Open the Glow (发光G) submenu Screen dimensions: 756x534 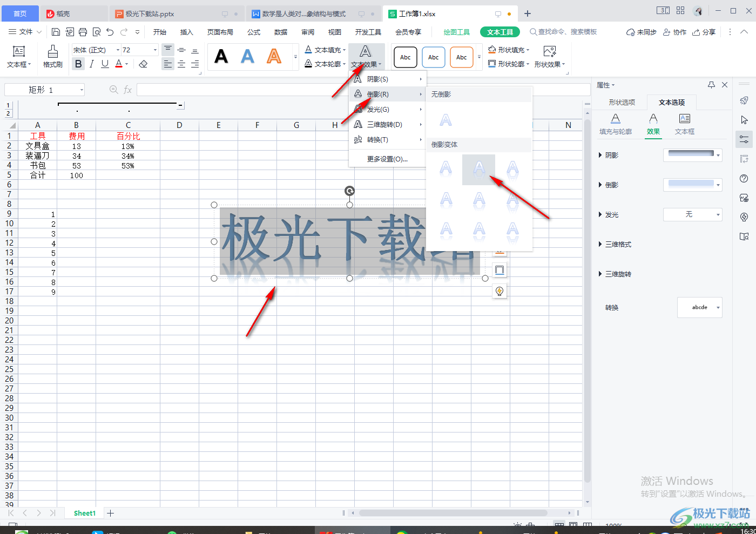coord(388,109)
